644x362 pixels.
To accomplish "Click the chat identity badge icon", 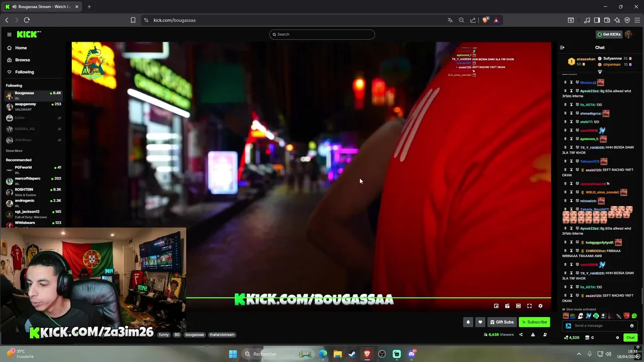I will coord(569,326).
